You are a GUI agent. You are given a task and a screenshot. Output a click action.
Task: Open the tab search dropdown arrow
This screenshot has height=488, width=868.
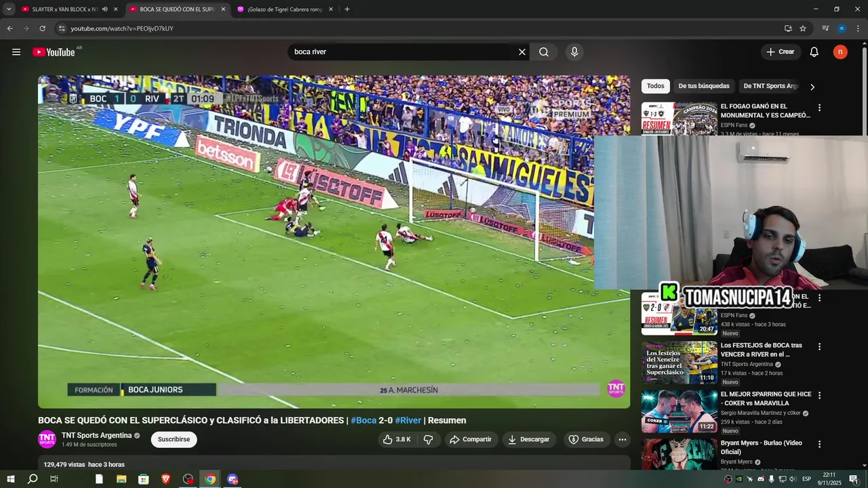click(x=9, y=9)
